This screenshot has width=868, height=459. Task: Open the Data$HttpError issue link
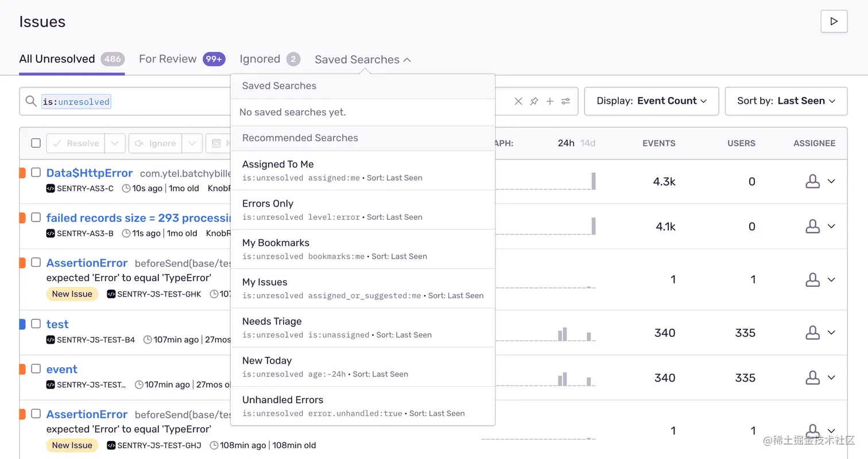coord(89,173)
